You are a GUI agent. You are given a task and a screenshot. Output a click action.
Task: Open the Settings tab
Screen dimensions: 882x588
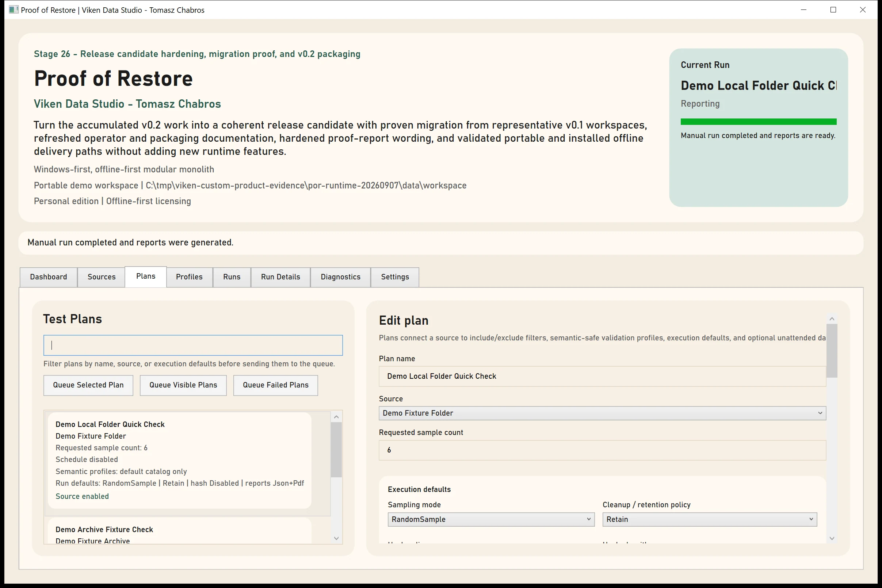click(395, 277)
